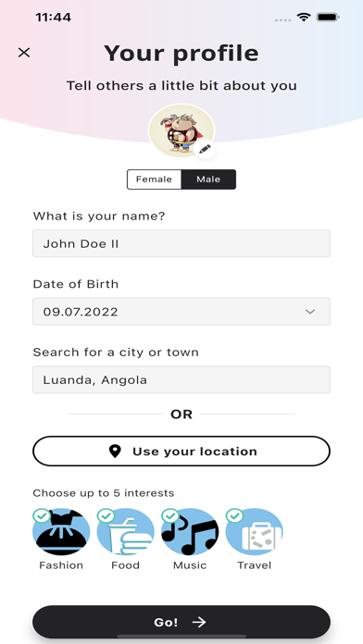The width and height of the screenshot is (363, 644).
Task: Click the name field with John Doe II
Action: tap(181, 243)
